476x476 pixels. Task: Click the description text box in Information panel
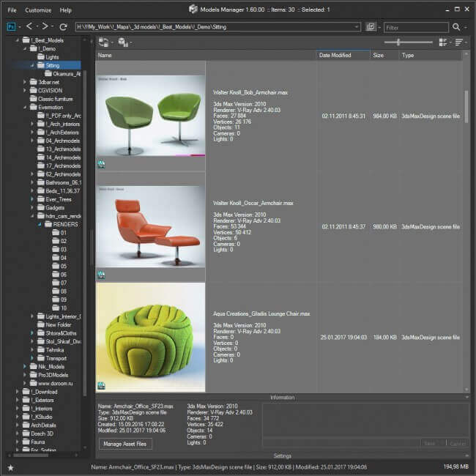click(x=365, y=420)
